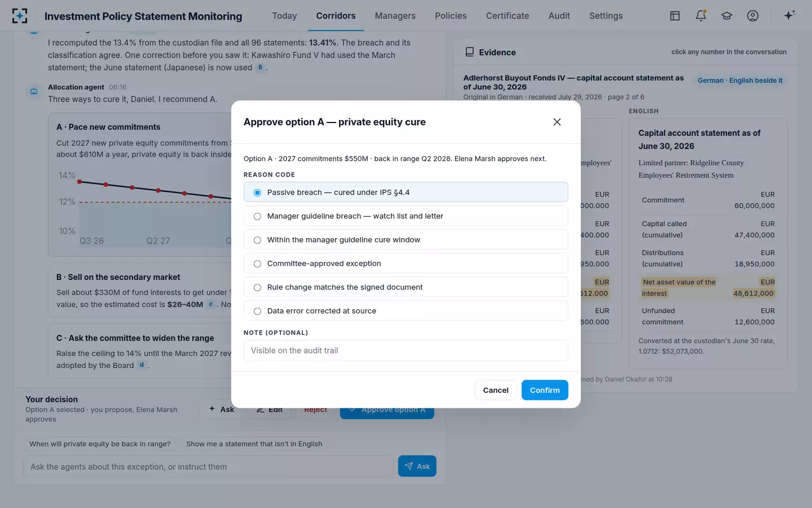Select Passive breach cured under IPS §4.4
The width and height of the screenshot is (812, 508).
(x=405, y=192)
